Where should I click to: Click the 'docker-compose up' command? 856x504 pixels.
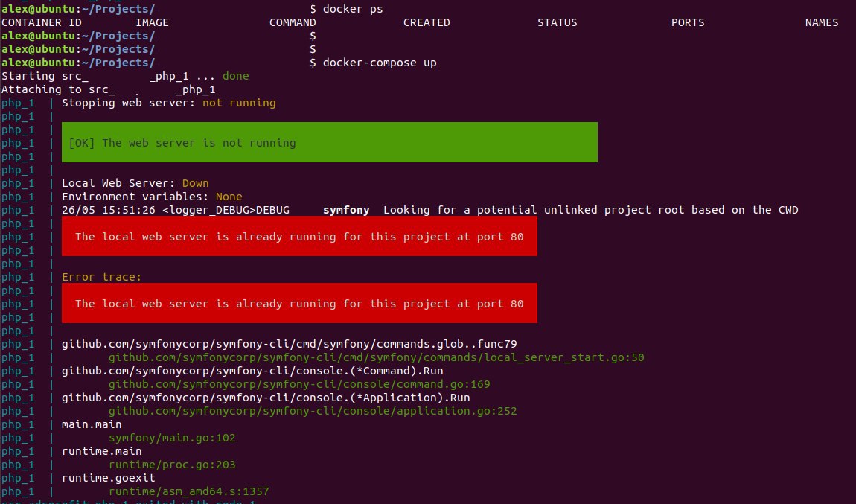click(x=380, y=63)
